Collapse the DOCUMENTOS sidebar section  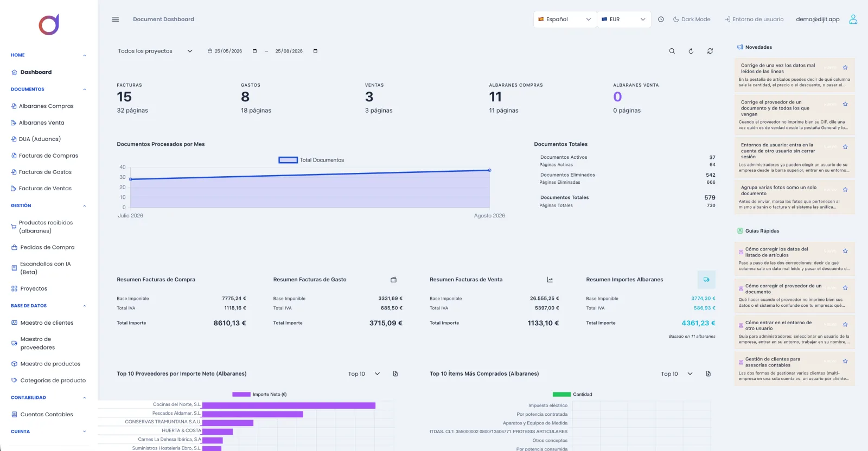[48, 89]
